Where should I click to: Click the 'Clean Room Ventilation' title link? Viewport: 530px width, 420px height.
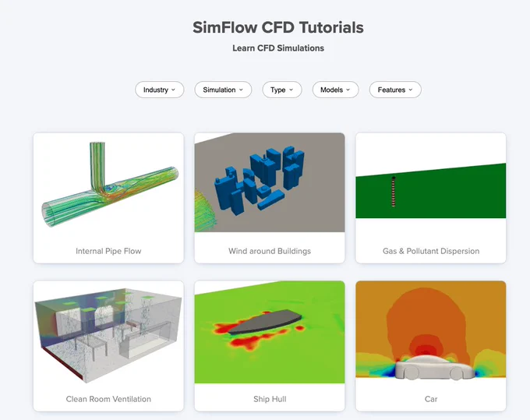[x=108, y=399]
